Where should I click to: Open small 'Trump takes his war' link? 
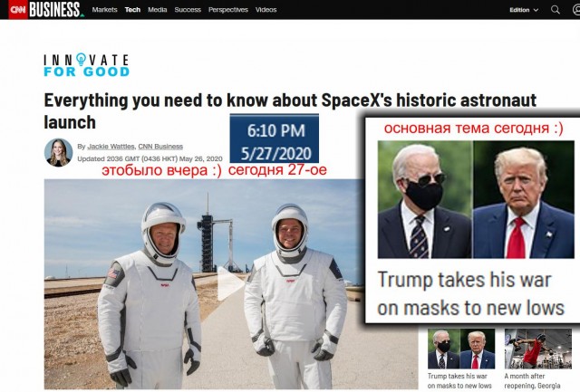459,381
